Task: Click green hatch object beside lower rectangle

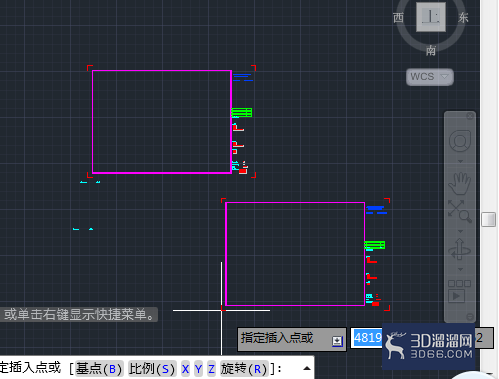Action: tap(375, 245)
